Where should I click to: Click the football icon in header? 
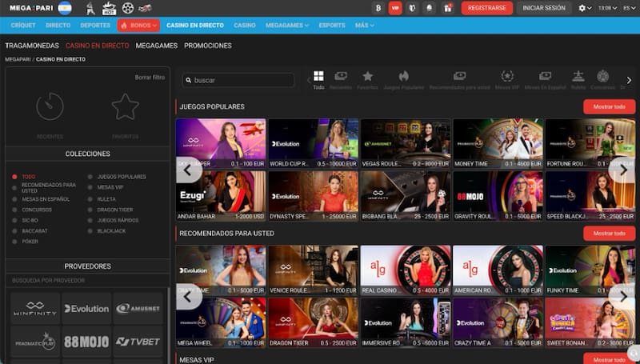point(128,8)
